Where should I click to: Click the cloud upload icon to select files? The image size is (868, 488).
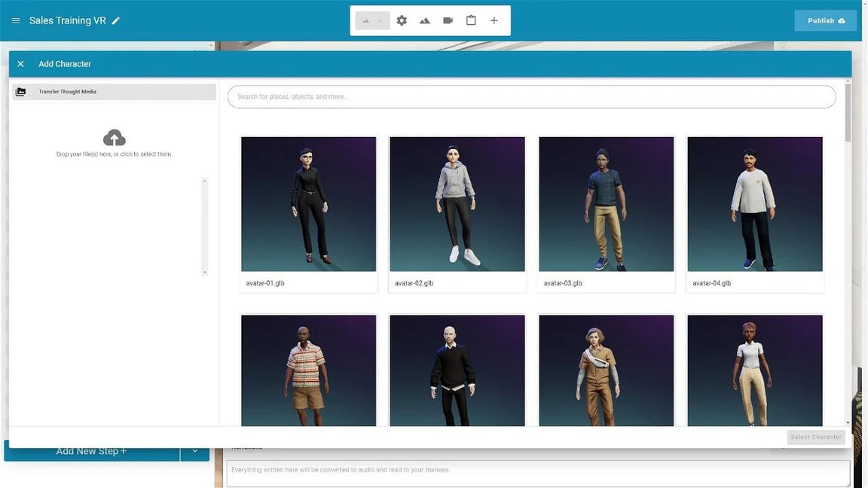(114, 138)
